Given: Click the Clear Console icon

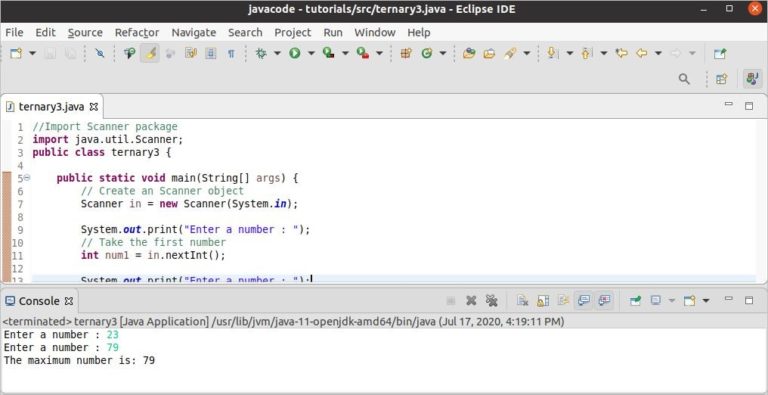Looking at the screenshot, I should (522, 300).
